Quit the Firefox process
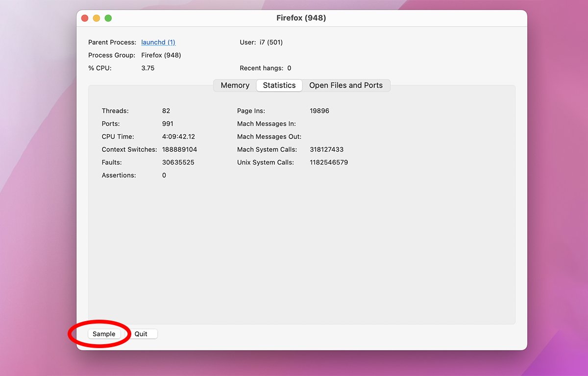 click(141, 334)
